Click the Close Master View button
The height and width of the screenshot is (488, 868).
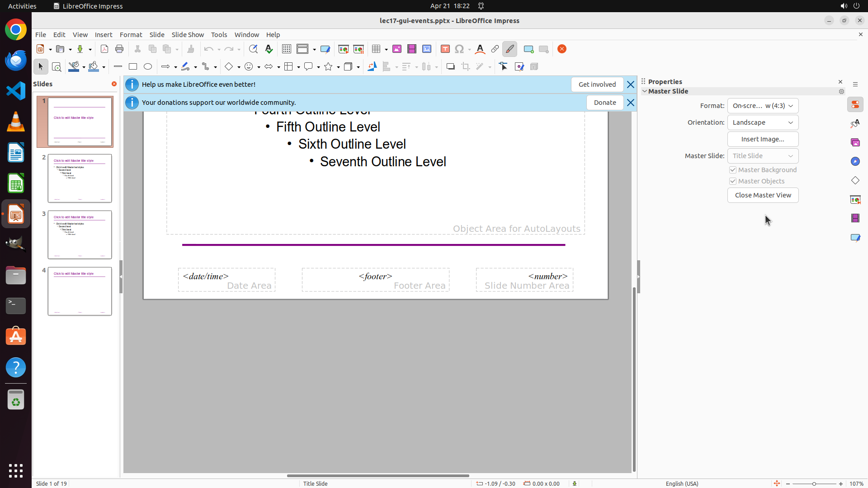[763, 195]
